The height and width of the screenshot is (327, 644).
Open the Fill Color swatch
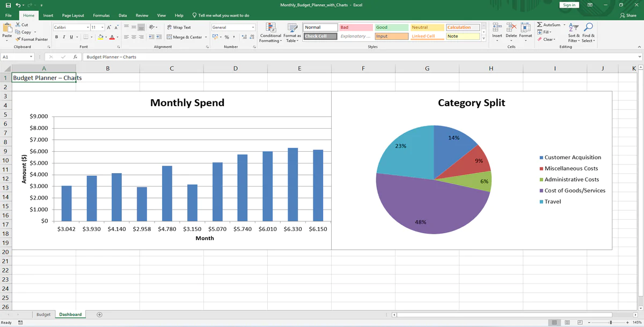coord(100,37)
